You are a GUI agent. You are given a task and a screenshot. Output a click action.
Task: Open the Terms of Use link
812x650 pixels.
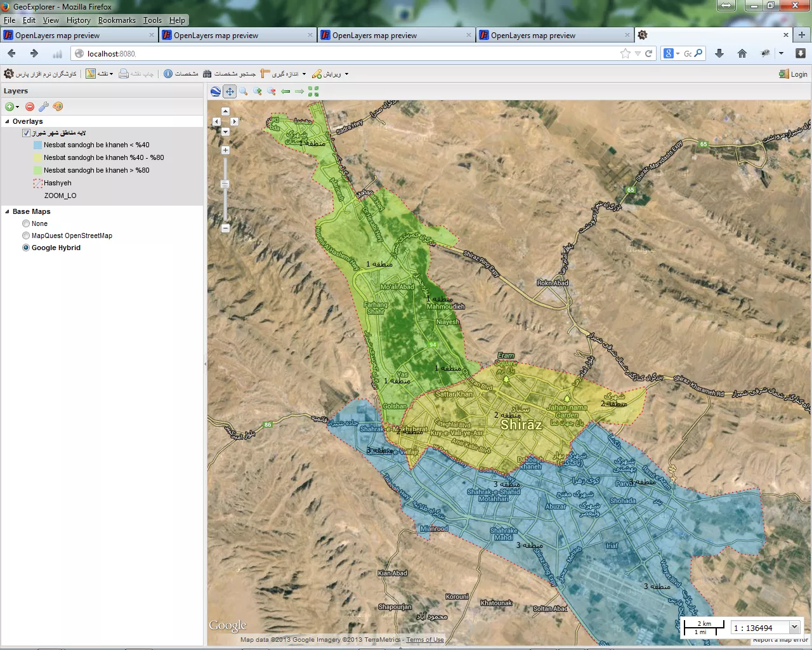point(425,640)
